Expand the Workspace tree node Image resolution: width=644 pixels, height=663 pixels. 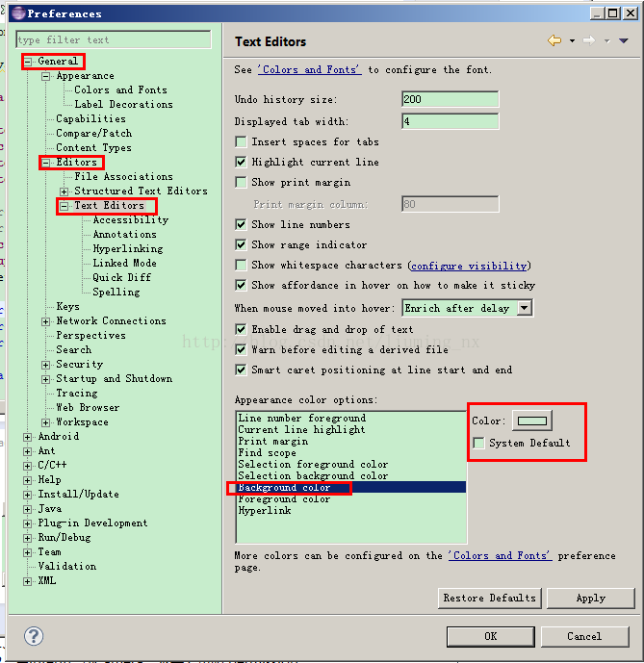click(x=45, y=422)
